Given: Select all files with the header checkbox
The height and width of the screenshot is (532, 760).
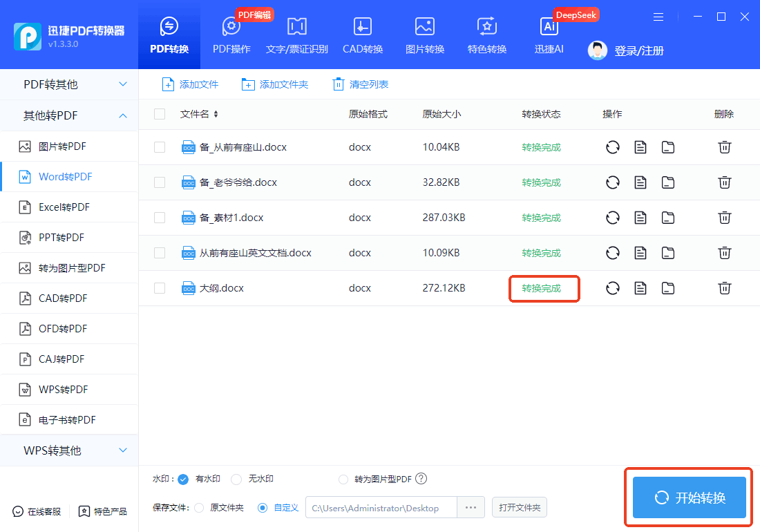Looking at the screenshot, I should click(x=160, y=114).
